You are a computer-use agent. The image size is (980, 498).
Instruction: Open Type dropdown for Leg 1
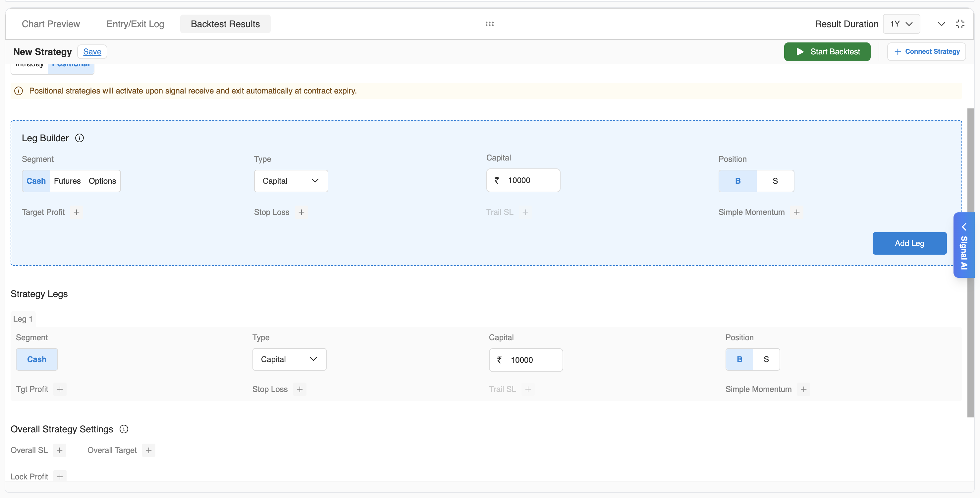(290, 359)
